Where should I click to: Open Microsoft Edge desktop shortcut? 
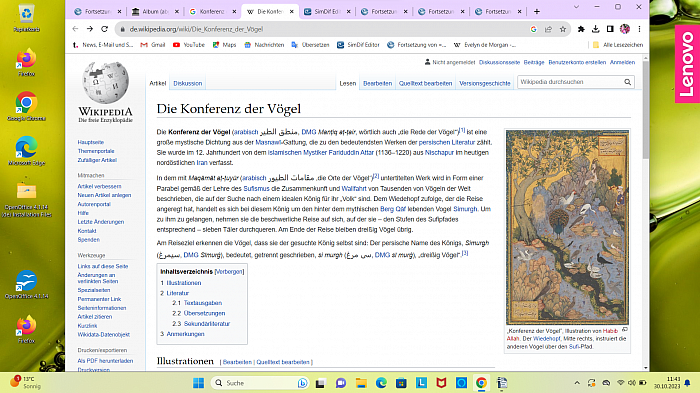26,151
